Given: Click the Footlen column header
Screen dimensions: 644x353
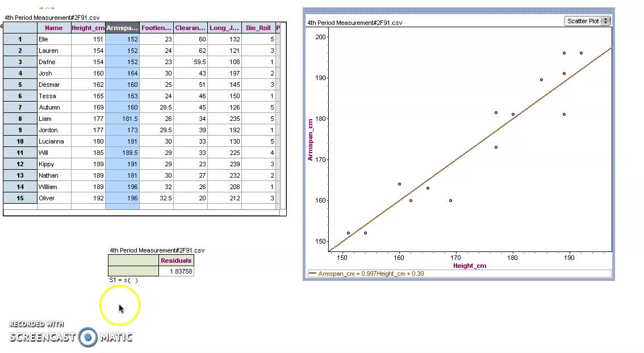Looking at the screenshot, I should tap(156, 27).
